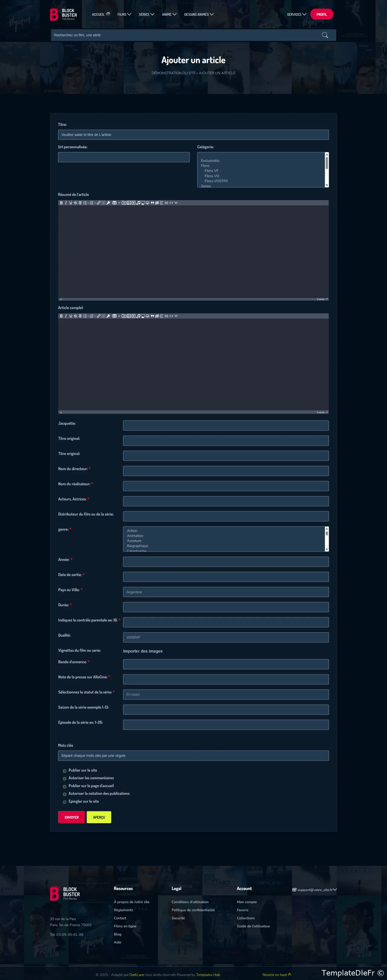Click into the Titre input field

point(193,135)
